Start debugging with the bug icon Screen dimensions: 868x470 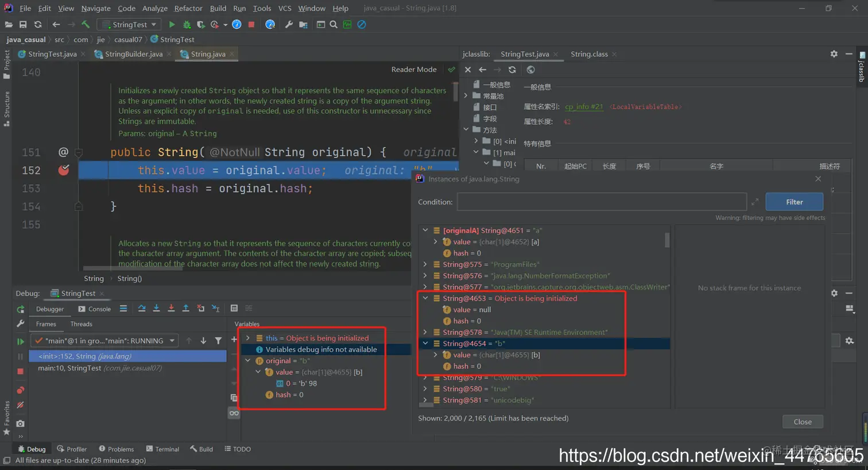[187, 25]
